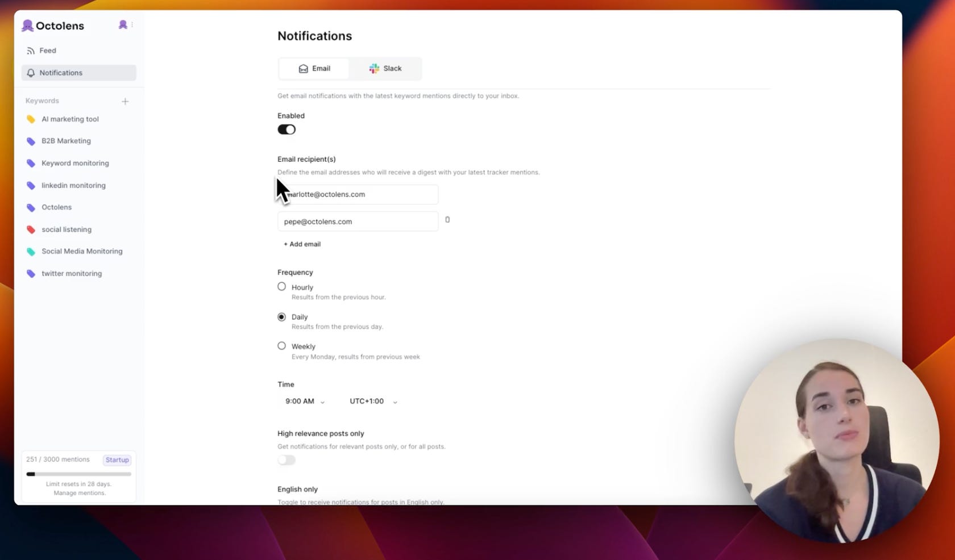Click the Add email button

(x=302, y=244)
